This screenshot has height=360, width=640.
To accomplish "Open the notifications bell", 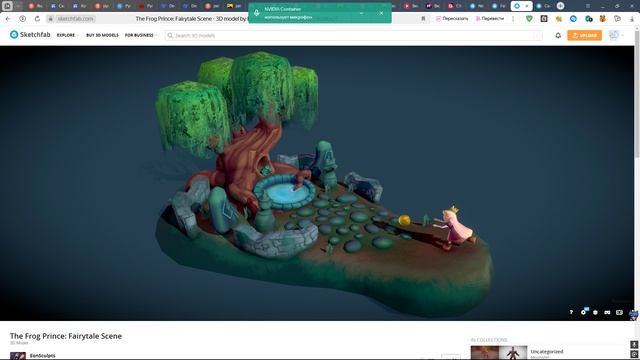I will click(558, 36).
